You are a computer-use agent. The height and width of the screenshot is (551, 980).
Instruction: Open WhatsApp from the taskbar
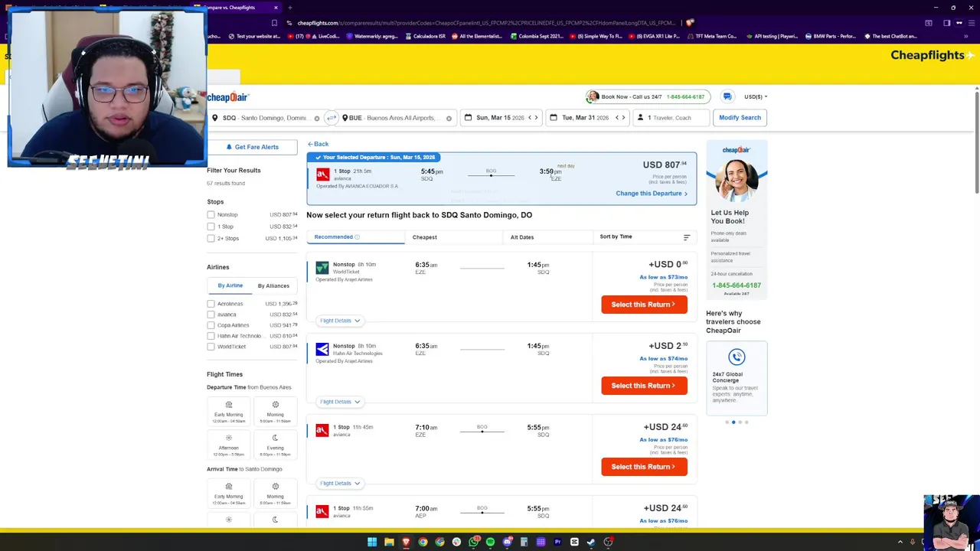473,541
